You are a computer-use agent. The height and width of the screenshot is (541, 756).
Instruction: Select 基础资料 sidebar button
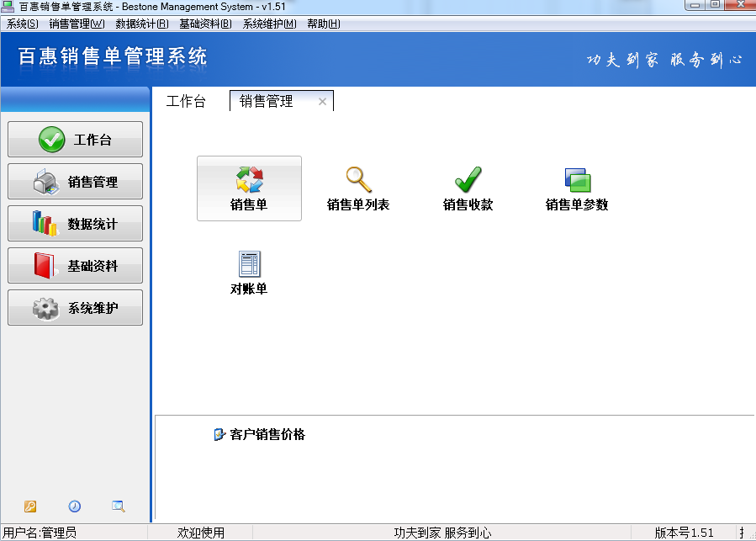tap(75, 265)
